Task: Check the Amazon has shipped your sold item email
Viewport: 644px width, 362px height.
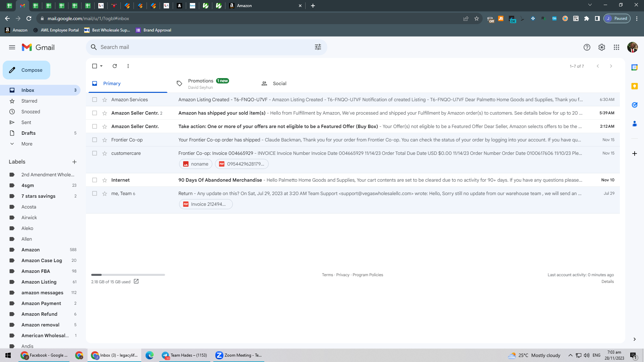Action: (95, 113)
